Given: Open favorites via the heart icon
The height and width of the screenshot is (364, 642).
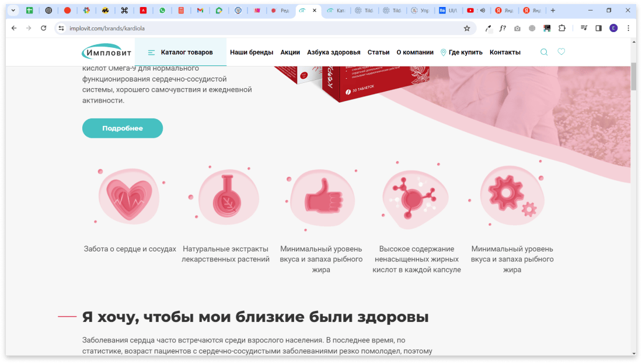Looking at the screenshot, I should click(561, 52).
